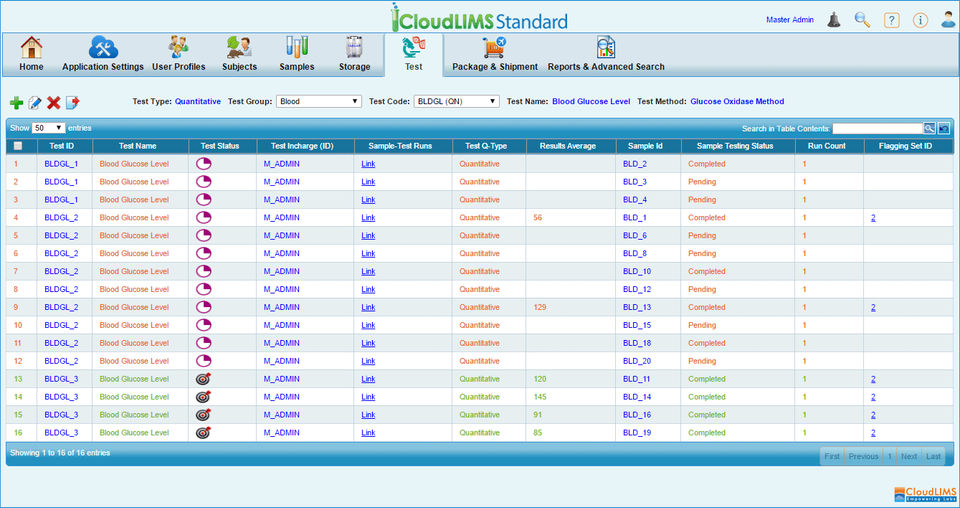960x508 pixels.
Task: Click the Last pagination button
Action: click(x=933, y=457)
